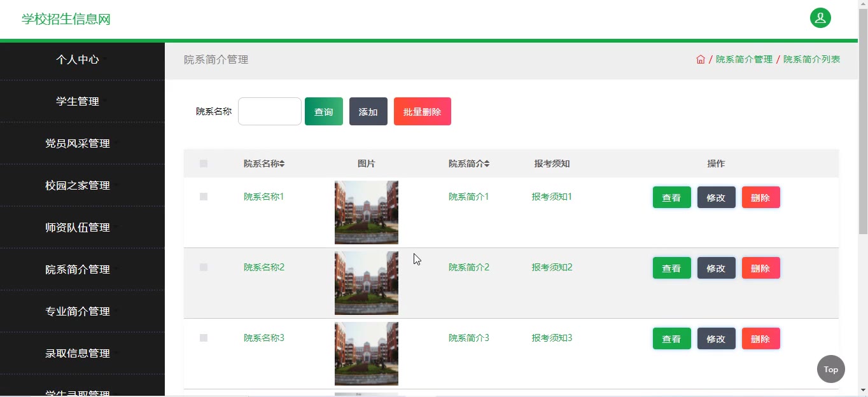Open the 院系名称2 campus thumbnail image

[x=367, y=283]
